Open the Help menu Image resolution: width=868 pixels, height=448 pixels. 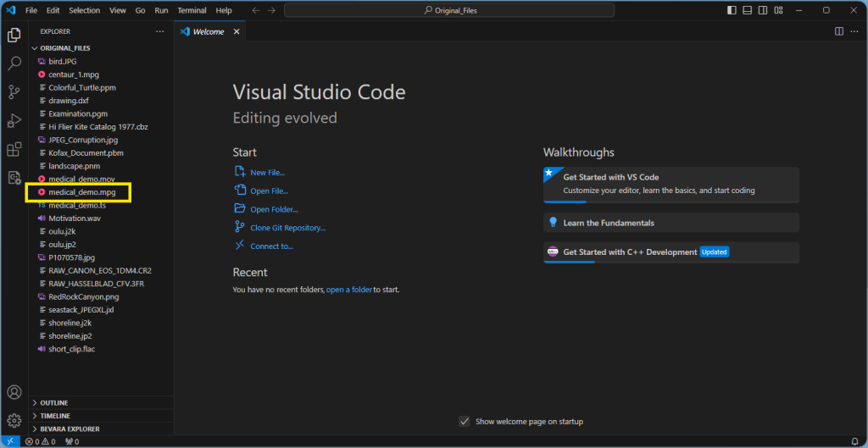(x=224, y=10)
